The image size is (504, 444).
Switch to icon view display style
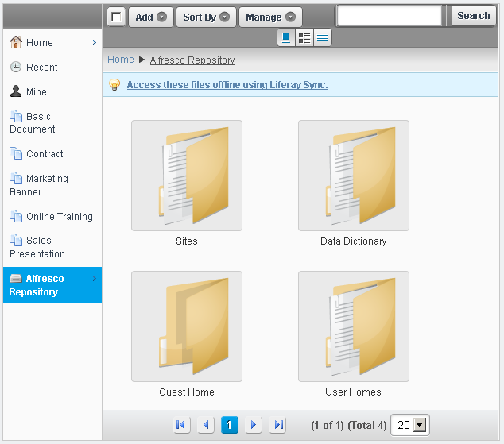[x=286, y=37]
